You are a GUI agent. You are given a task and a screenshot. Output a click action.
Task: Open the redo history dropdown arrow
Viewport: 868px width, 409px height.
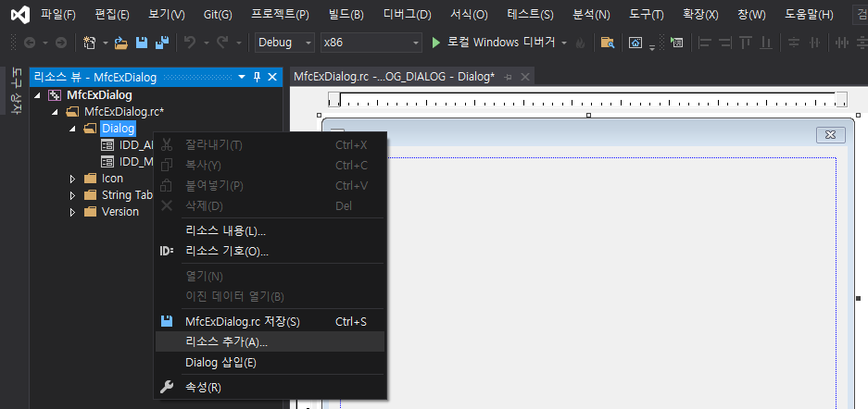coord(239,43)
